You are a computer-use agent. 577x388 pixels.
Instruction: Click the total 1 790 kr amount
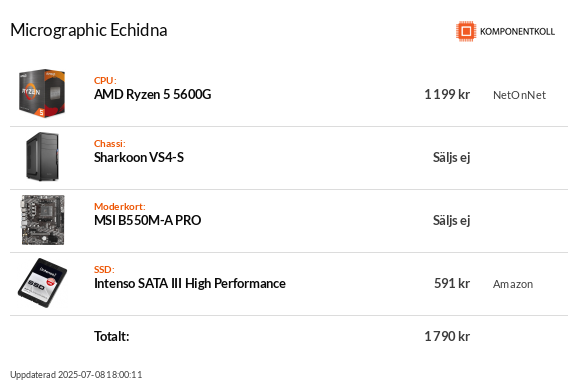447,336
